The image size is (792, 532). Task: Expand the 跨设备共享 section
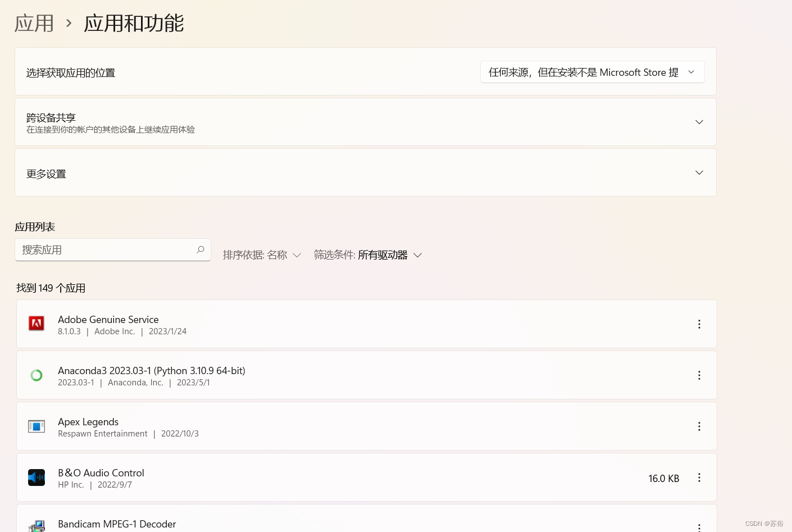tap(699, 121)
